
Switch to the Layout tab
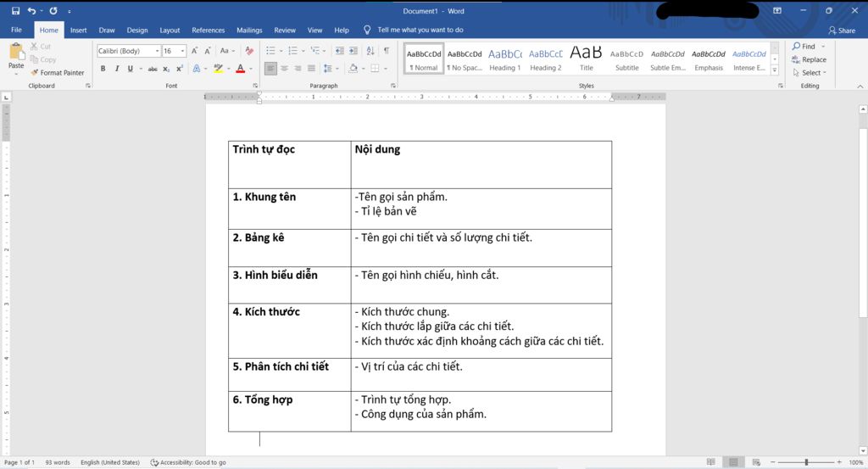coord(170,31)
